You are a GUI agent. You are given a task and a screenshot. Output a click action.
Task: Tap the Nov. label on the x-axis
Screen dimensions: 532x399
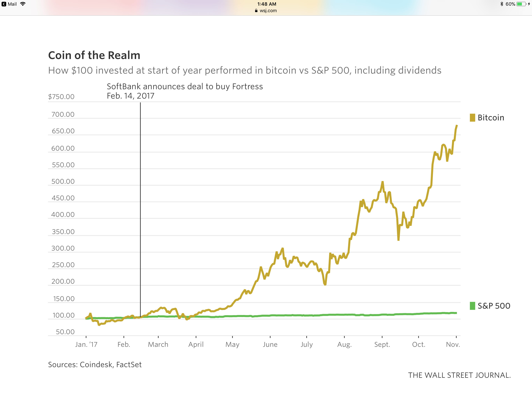453,344
